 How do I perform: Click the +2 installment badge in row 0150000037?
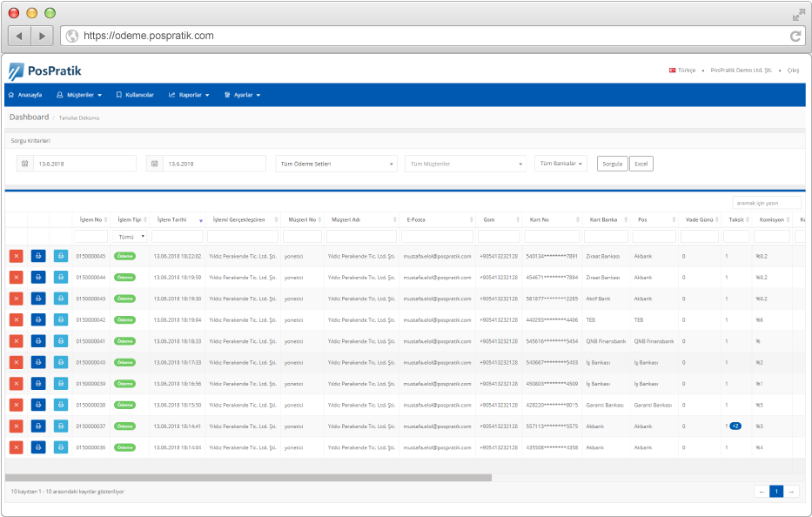pyautogui.click(x=735, y=426)
